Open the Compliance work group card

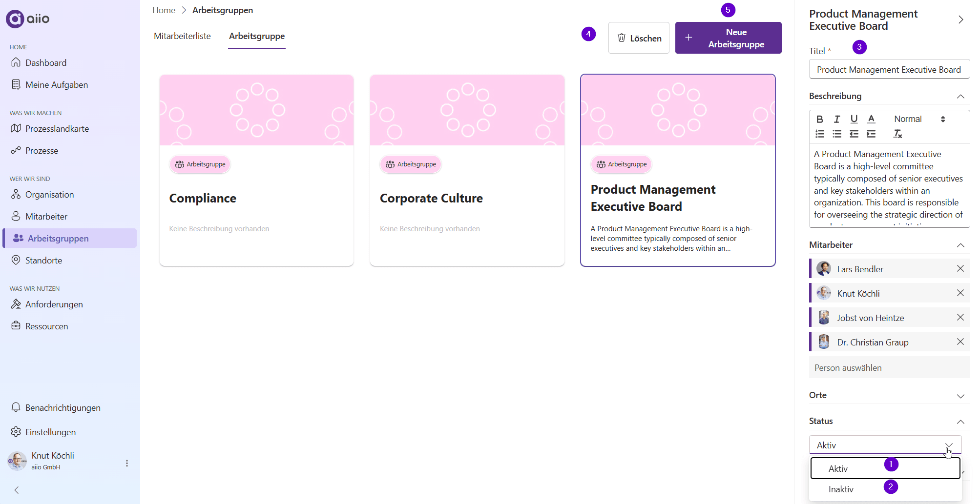tap(256, 170)
